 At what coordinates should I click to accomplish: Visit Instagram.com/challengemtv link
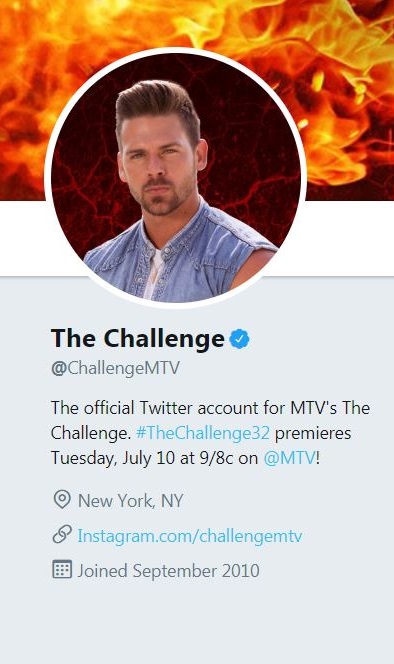tap(189, 536)
